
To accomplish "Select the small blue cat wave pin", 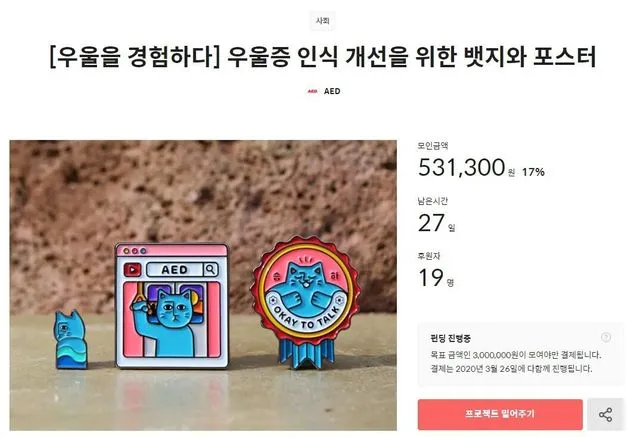I will (x=71, y=339).
